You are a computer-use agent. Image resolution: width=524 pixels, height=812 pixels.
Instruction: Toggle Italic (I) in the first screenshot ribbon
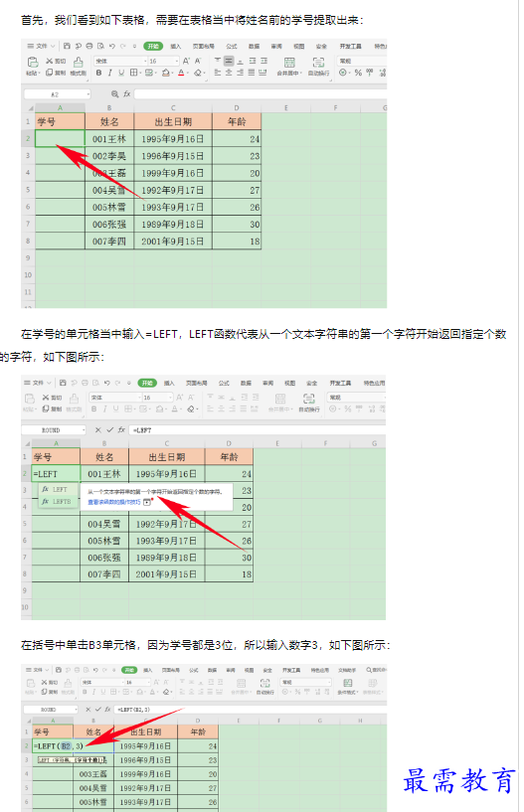click(x=110, y=73)
